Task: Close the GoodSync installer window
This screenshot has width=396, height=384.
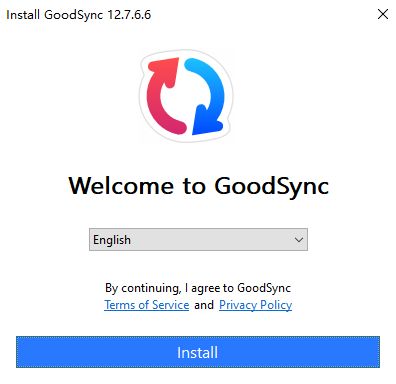Action: tap(383, 14)
